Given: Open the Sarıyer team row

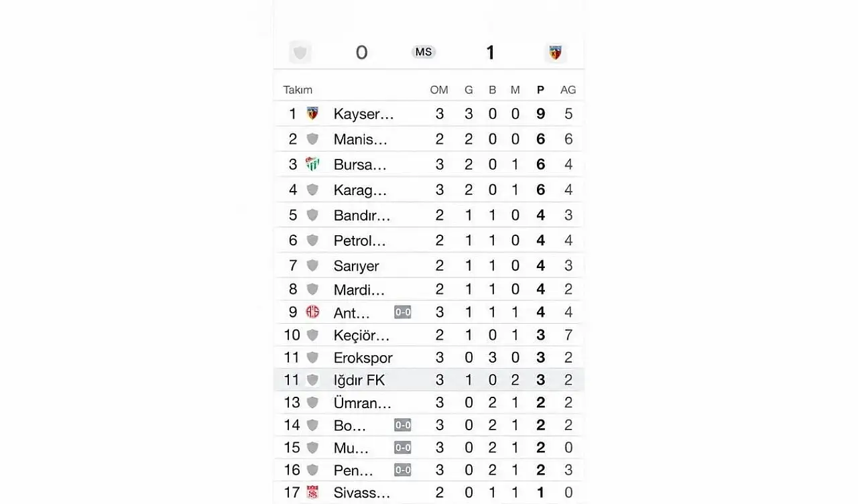Looking at the screenshot, I should (429, 265).
